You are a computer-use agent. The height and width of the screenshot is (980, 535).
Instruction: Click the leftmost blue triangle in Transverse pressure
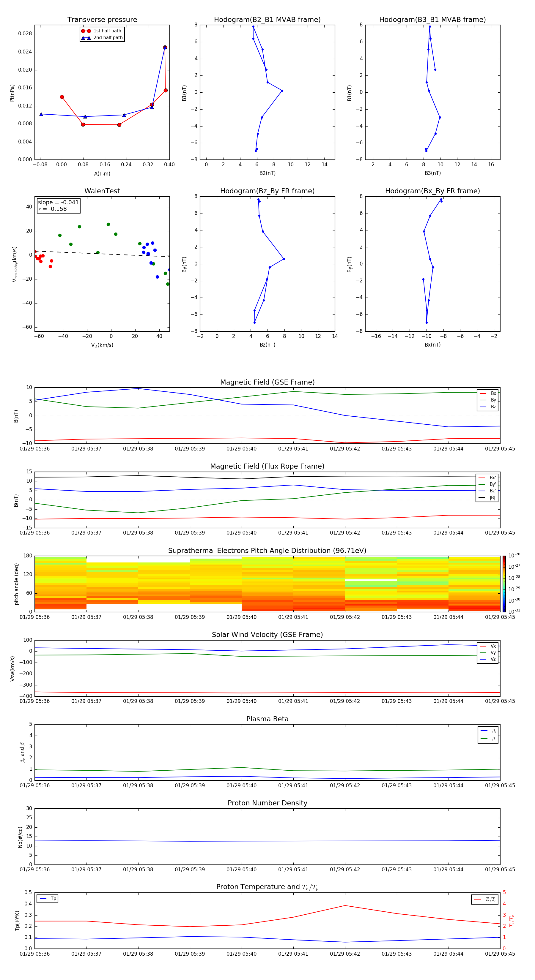pos(41,114)
